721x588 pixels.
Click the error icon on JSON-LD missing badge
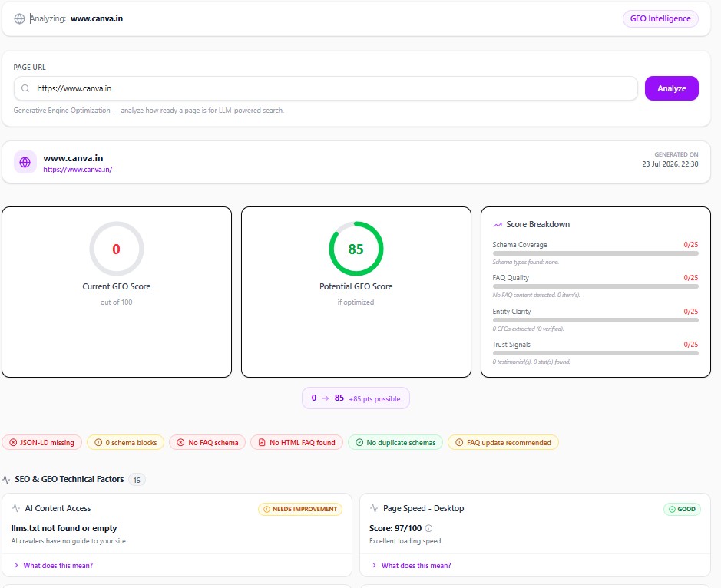(x=13, y=442)
